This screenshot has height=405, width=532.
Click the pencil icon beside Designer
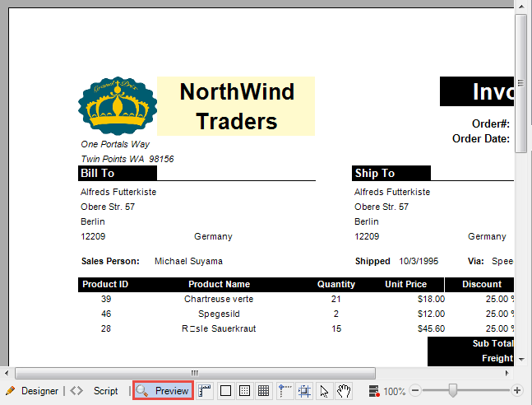click(x=11, y=391)
